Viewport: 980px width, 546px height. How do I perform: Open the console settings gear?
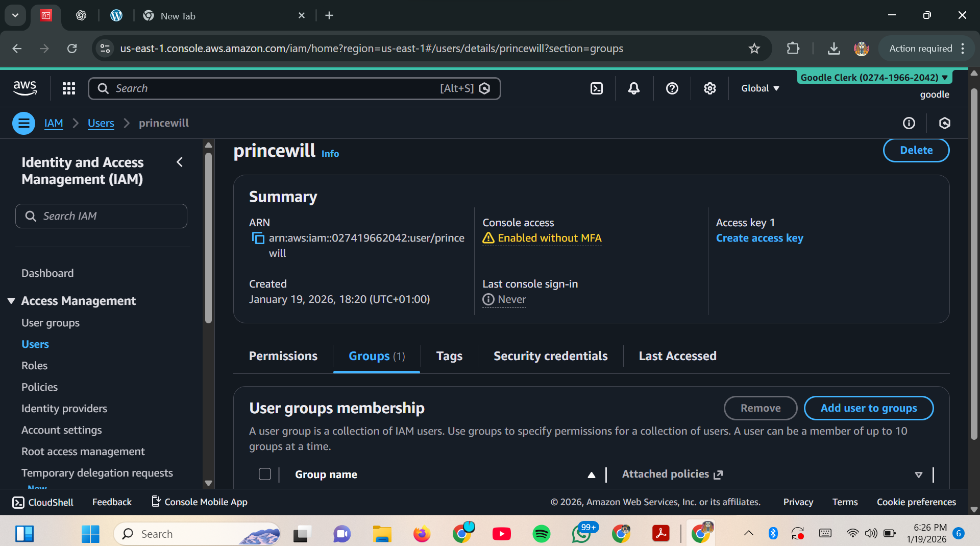(x=710, y=88)
